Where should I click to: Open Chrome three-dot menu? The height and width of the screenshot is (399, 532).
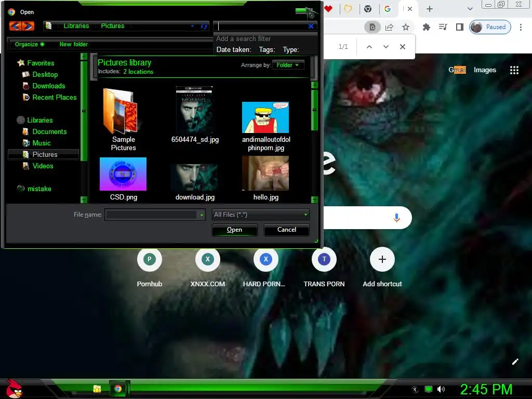coord(521,27)
